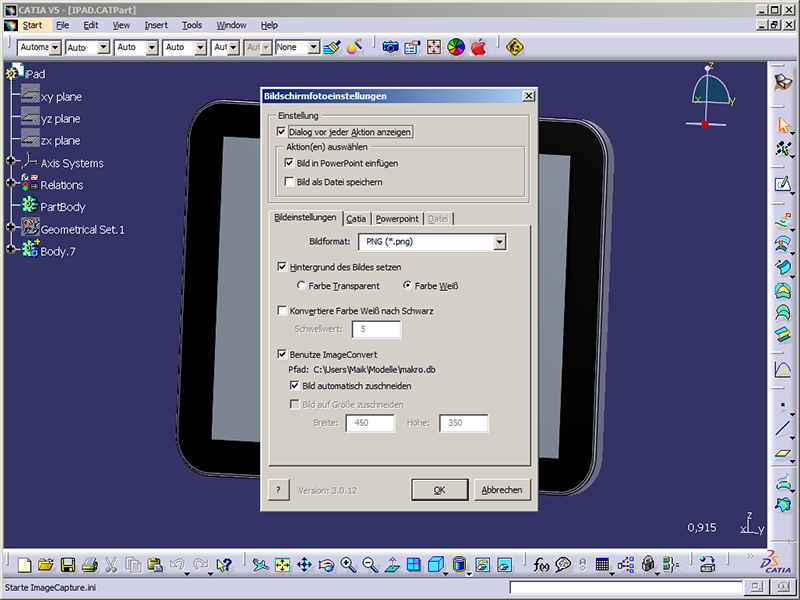Toggle 'Dialog vor jeder Aktion anzeigen' checkbox

pos(281,132)
